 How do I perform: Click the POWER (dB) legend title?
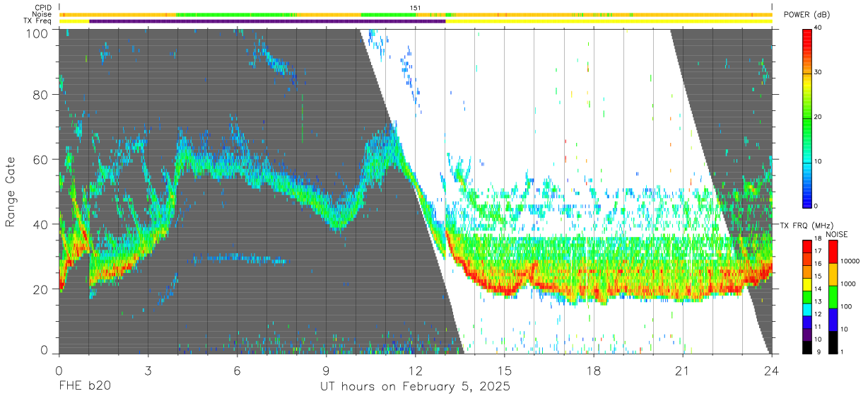[x=805, y=15]
